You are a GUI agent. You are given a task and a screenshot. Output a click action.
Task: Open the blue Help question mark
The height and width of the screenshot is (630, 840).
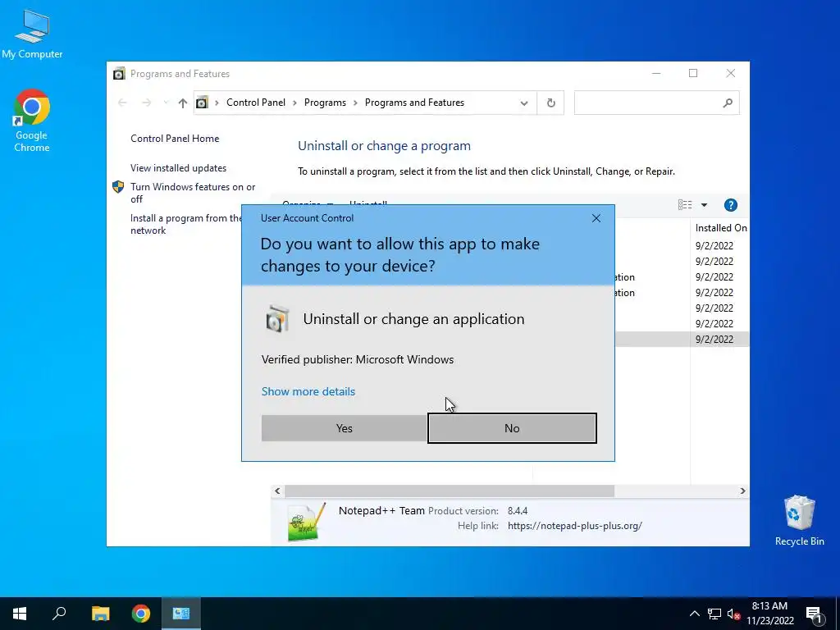(730, 204)
